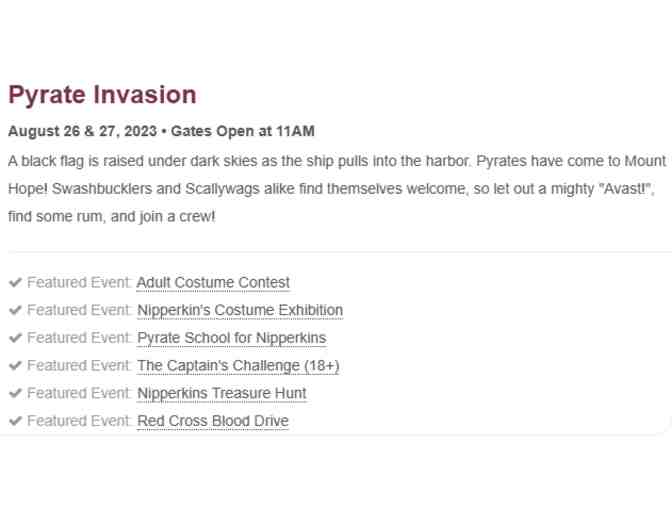Click the Featured Event label before Red Cross Blood Drive
672x510 pixels.
80,421
